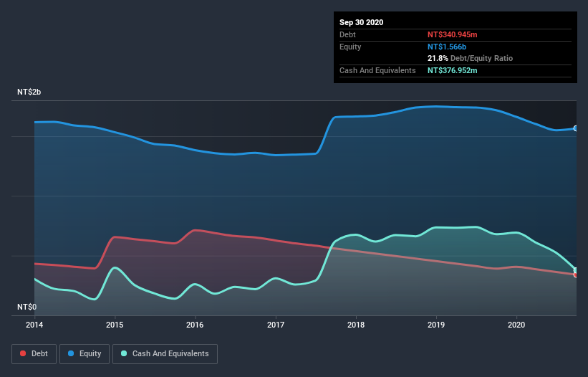Click the 2015 x-axis label
588x377 pixels.
pos(115,325)
